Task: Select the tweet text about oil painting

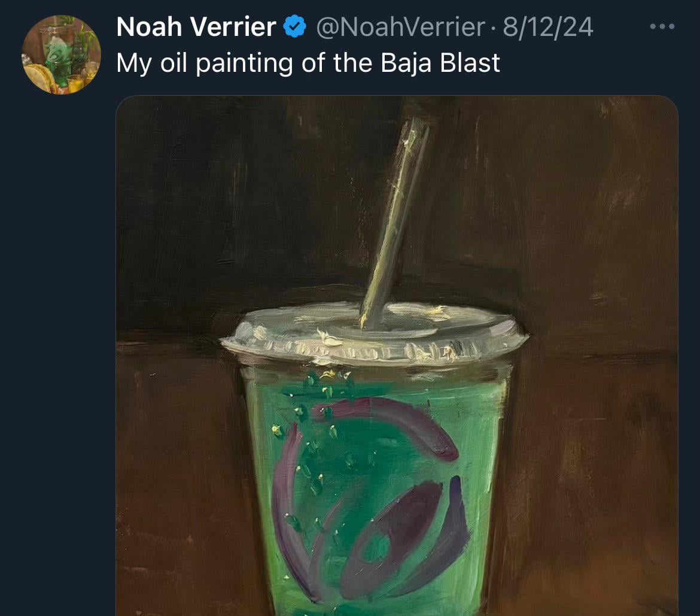Action: (308, 63)
